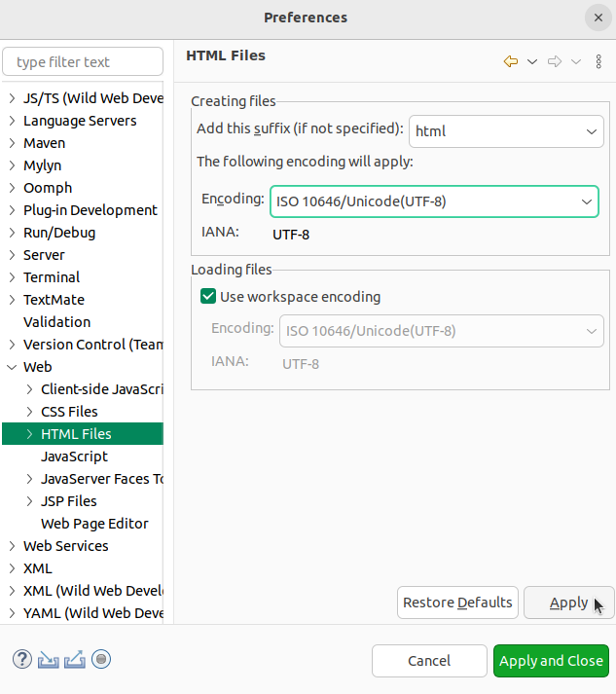Expand the TextMate tree node
Screen dimensions: 616x694
[12, 300]
